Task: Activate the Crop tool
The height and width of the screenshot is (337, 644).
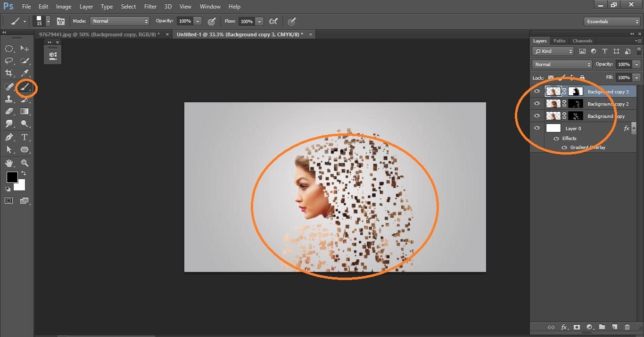Action: click(x=9, y=73)
